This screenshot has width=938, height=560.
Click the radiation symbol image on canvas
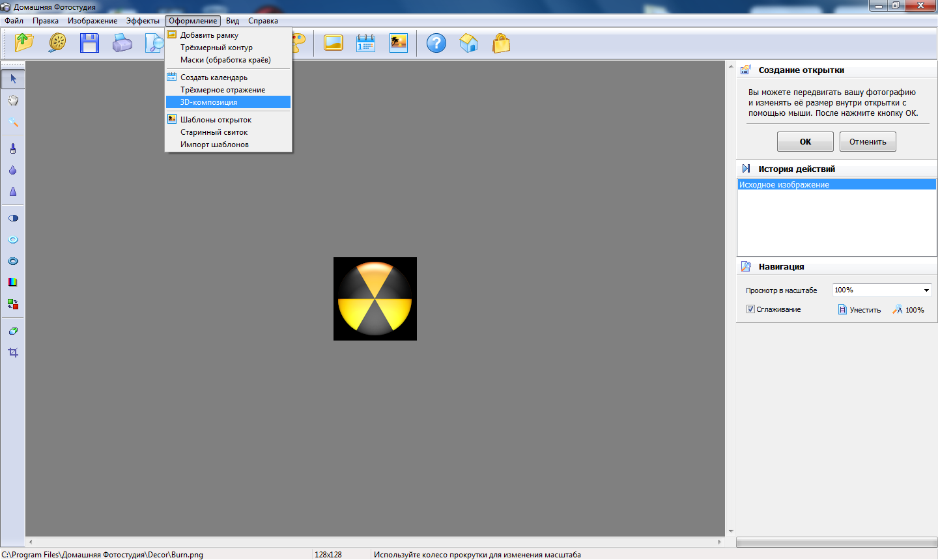coord(375,299)
